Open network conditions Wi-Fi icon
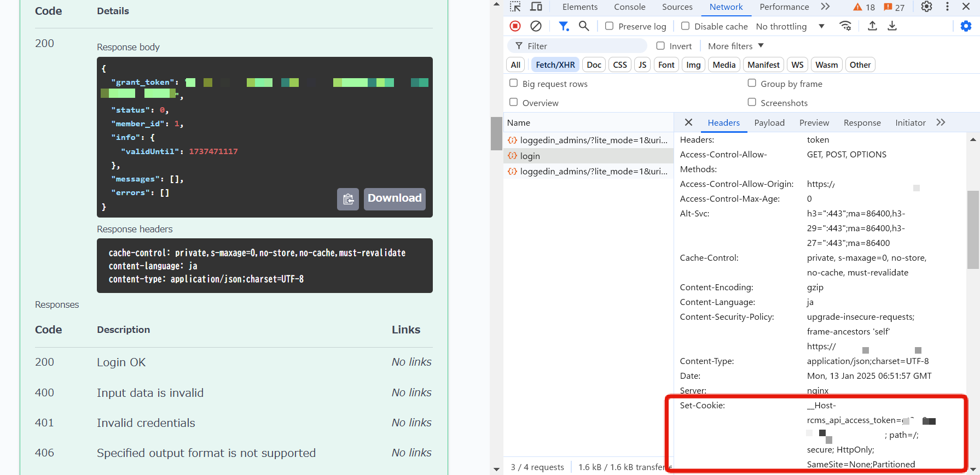The width and height of the screenshot is (980, 475). coord(845,26)
